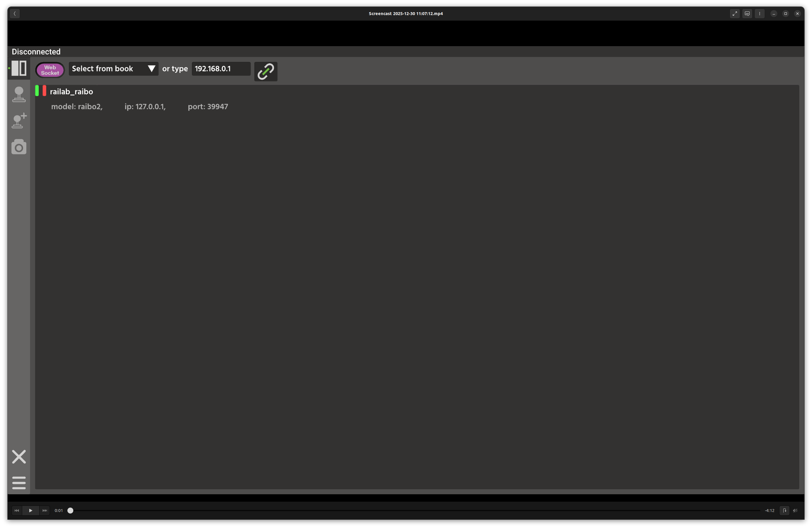Click the add joystick icon
This screenshot has height=528, width=812.
pyautogui.click(x=19, y=120)
